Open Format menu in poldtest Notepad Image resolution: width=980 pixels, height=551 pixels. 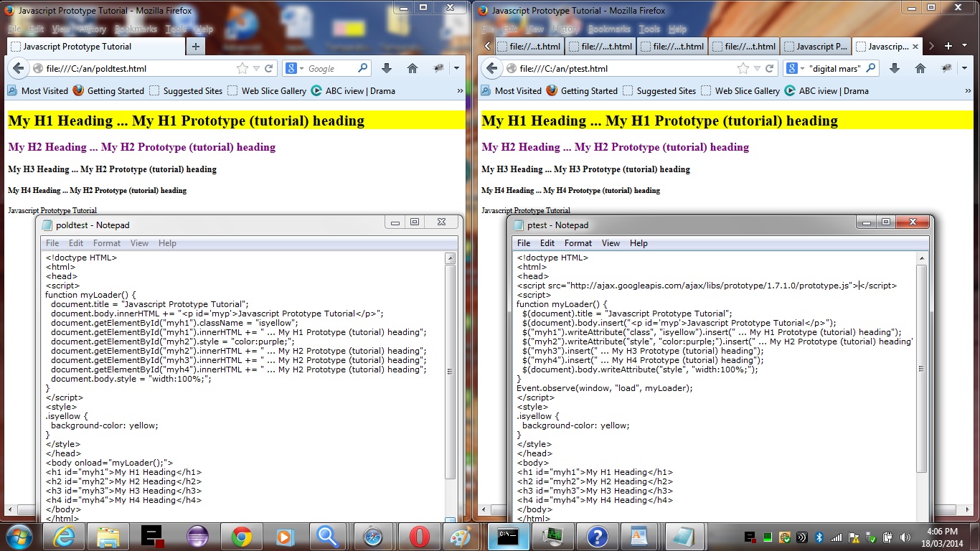pyautogui.click(x=107, y=243)
